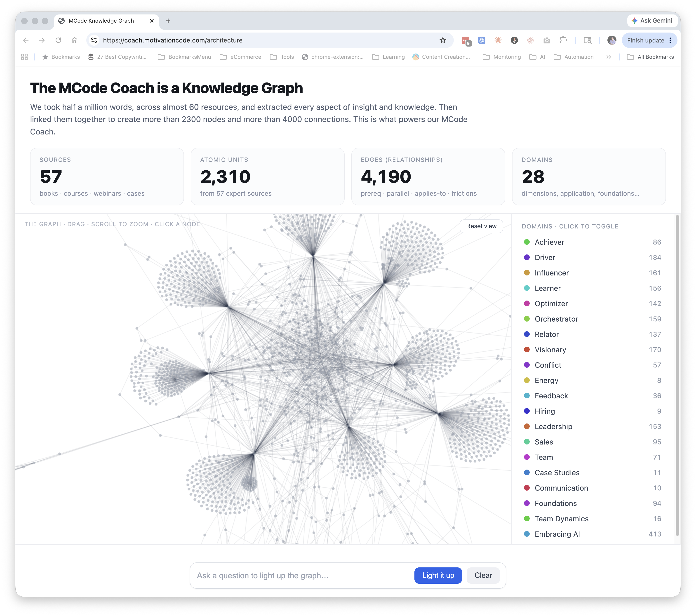Image resolution: width=696 pixels, height=616 pixels.
Task: Click the Energy domain yellow dot
Action: (x=527, y=380)
